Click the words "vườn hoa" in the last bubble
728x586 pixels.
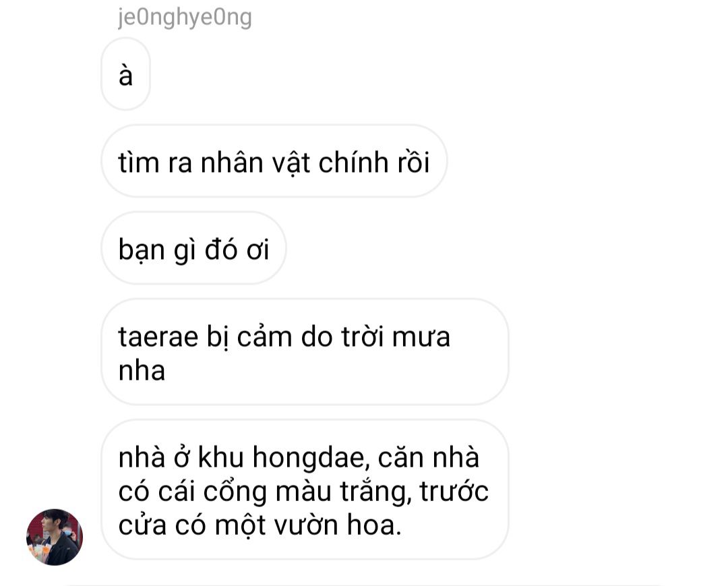point(337,525)
